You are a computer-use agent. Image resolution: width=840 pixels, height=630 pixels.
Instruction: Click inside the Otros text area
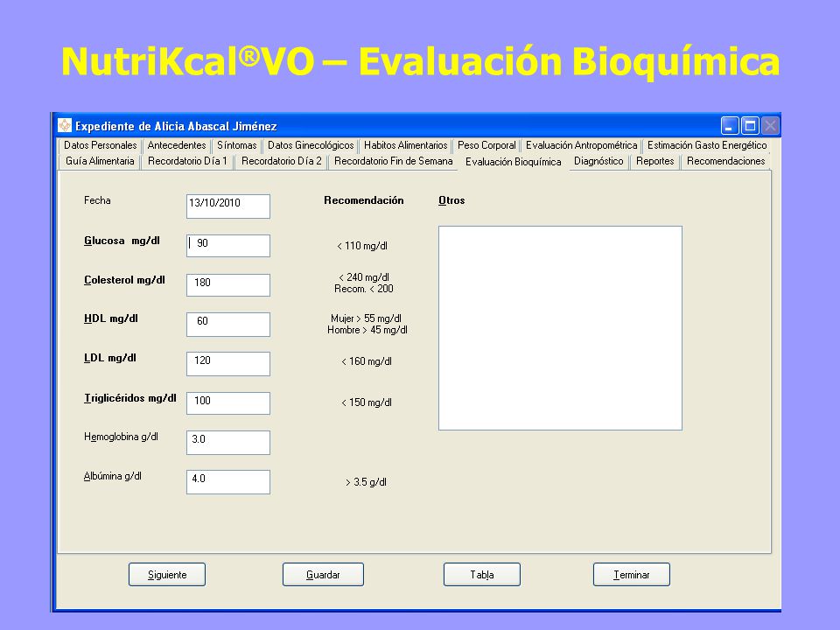coord(560,328)
